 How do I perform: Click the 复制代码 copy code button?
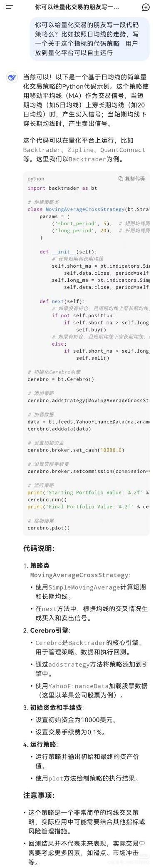[131, 178]
